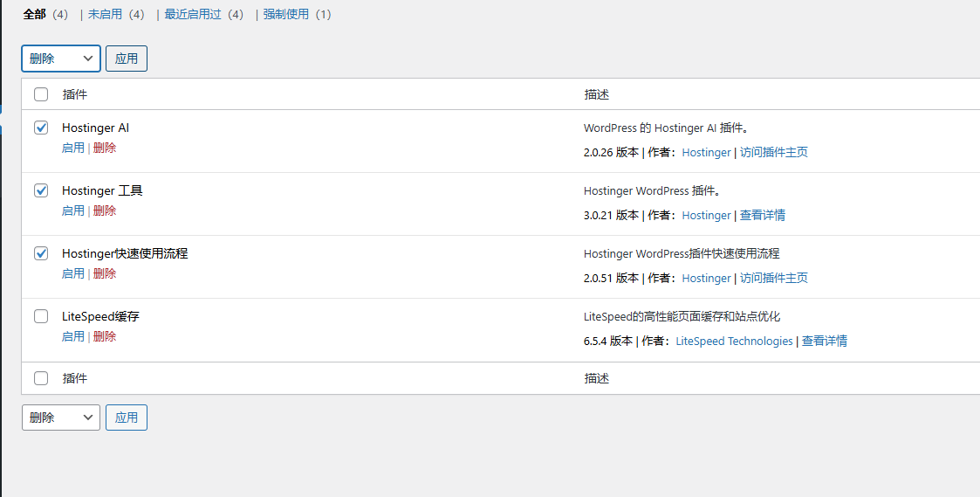Open Hostinger author link in Hostinger 工具 row

point(706,216)
